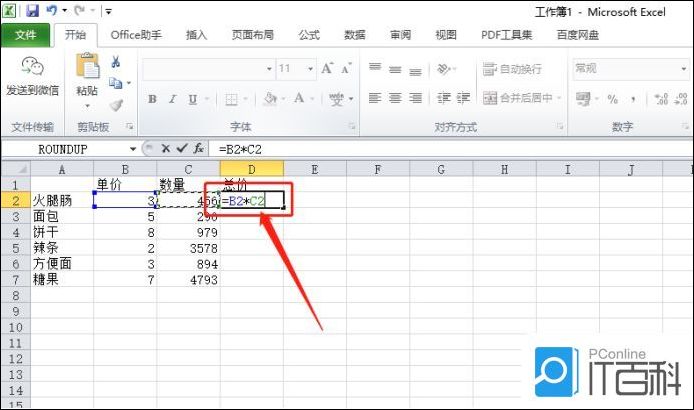
Task: Click the Percent style icon
Action: (613, 99)
